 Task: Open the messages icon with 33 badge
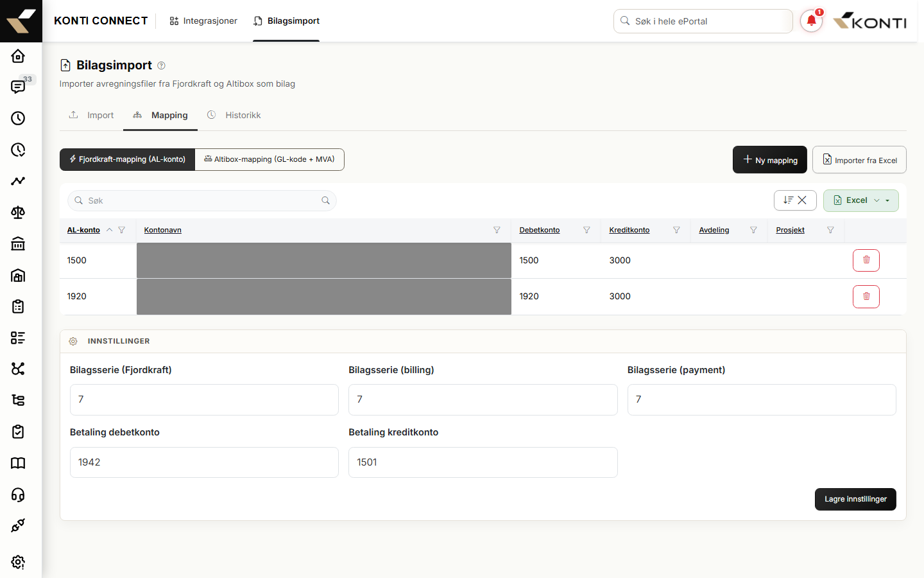(x=18, y=87)
